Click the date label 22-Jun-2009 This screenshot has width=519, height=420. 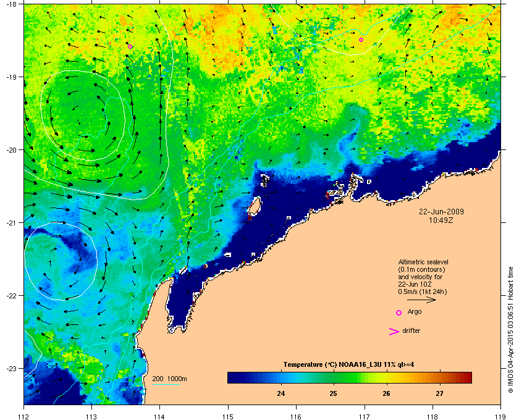(441, 211)
